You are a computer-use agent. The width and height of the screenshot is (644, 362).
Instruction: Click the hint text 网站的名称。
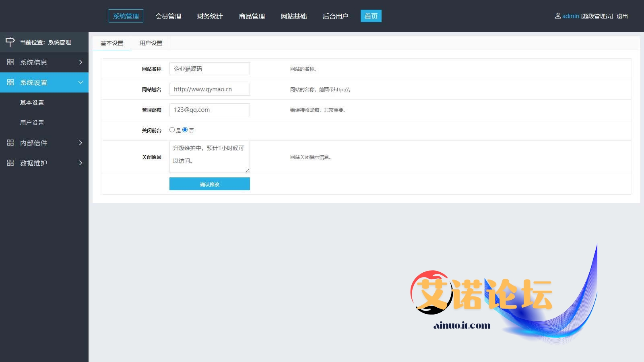(303, 69)
